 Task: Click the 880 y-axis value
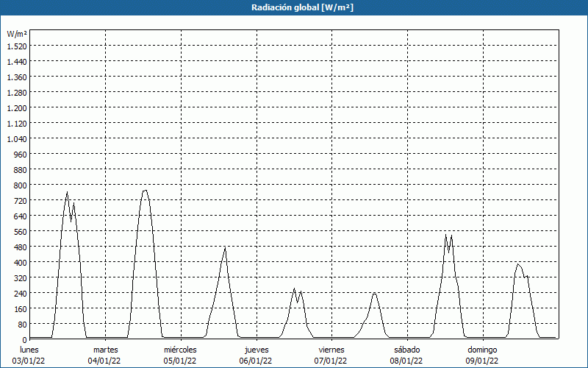21,170
